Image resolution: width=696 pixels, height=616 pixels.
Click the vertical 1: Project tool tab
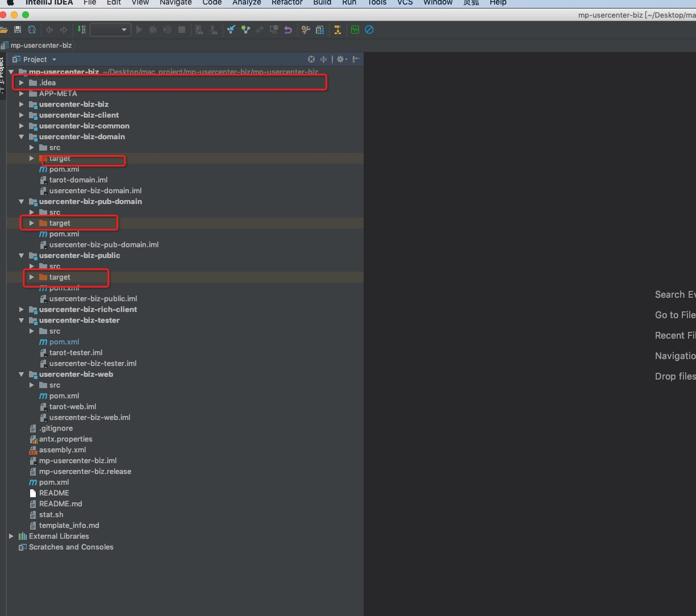[x=2, y=76]
